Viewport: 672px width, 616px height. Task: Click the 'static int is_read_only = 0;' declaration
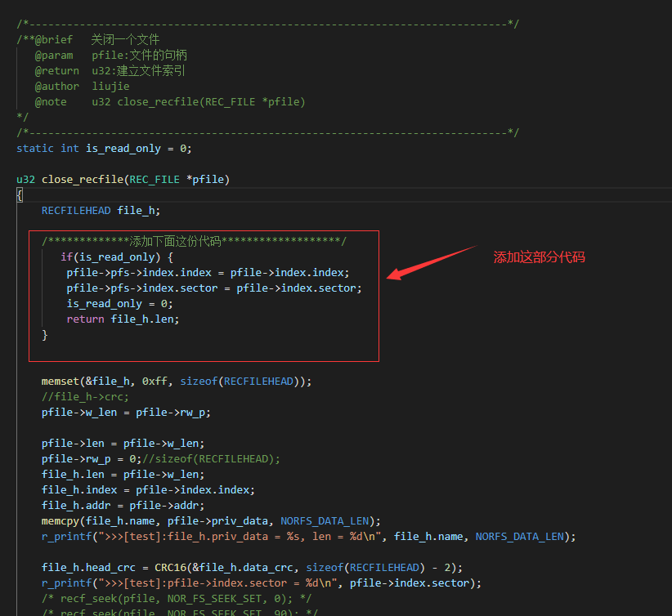[x=104, y=149]
